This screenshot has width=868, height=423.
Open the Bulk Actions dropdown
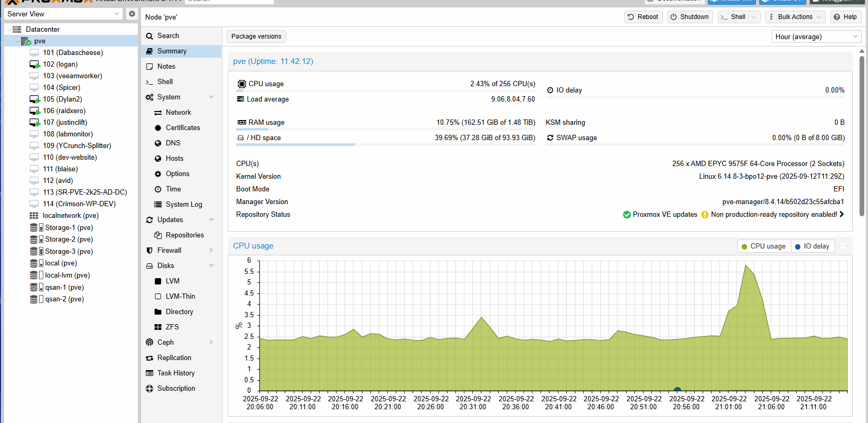[x=796, y=17]
